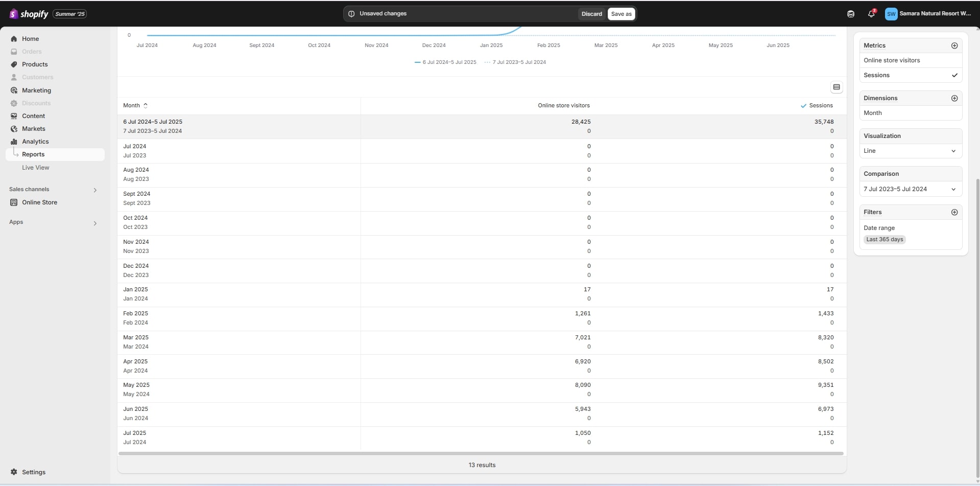Go to Marketing section
Screen dimensions: 980x486
coord(36,90)
